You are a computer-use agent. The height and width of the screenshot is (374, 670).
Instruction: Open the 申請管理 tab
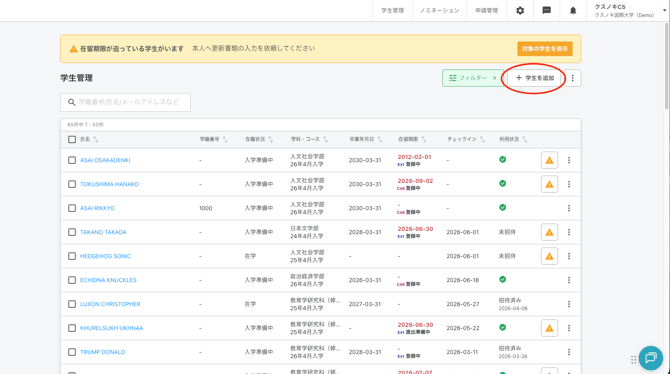click(x=486, y=11)
